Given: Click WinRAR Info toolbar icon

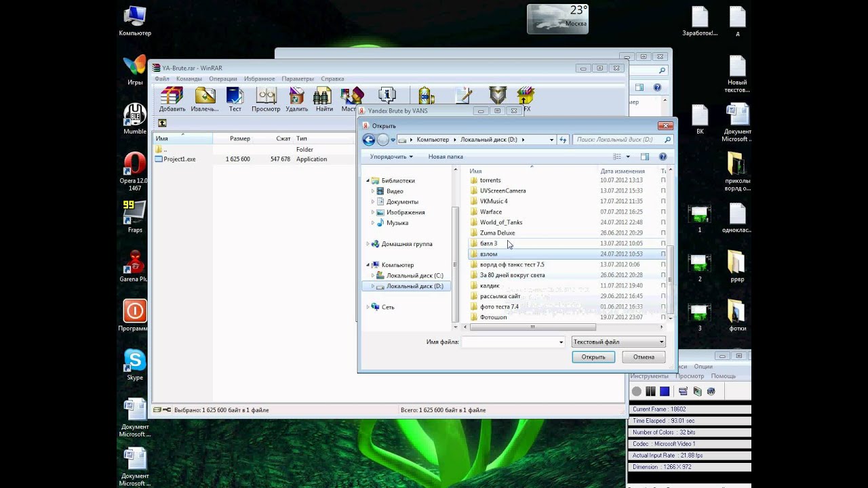Looking at the screenshot, I should 387,96.
